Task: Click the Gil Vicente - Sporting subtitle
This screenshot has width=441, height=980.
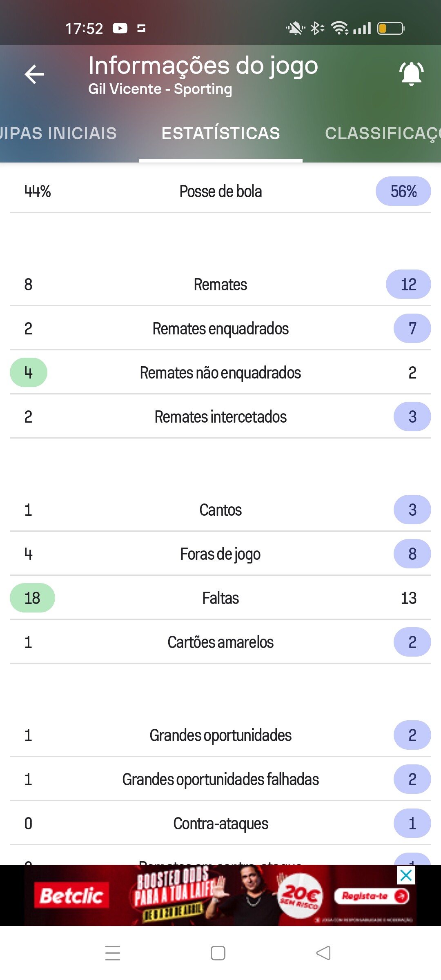Action: (x=160, y=89)
